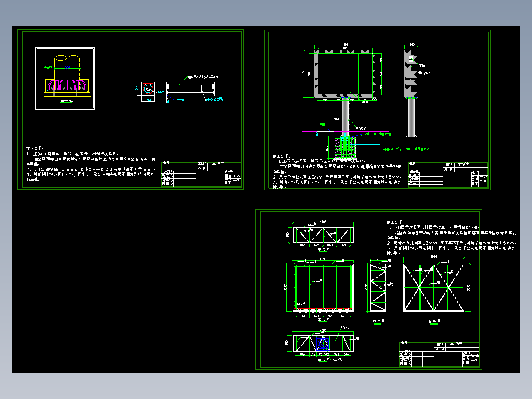
Task: Click the 3572 height dimension beside front elevation
Action: (x=303, y=74)
